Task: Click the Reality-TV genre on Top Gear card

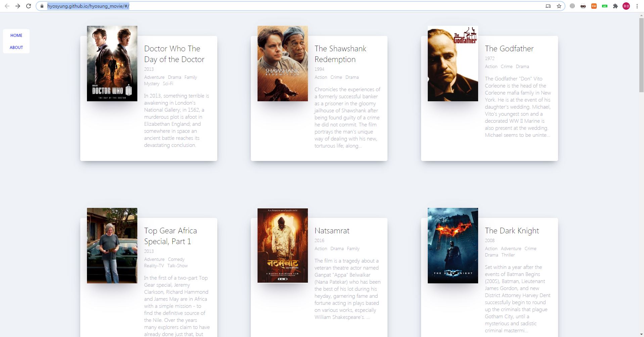Action: pos(154,266)
